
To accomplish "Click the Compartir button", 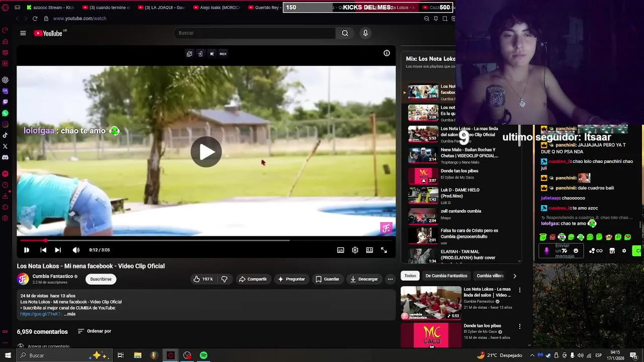I will click(x=253, y=279).
